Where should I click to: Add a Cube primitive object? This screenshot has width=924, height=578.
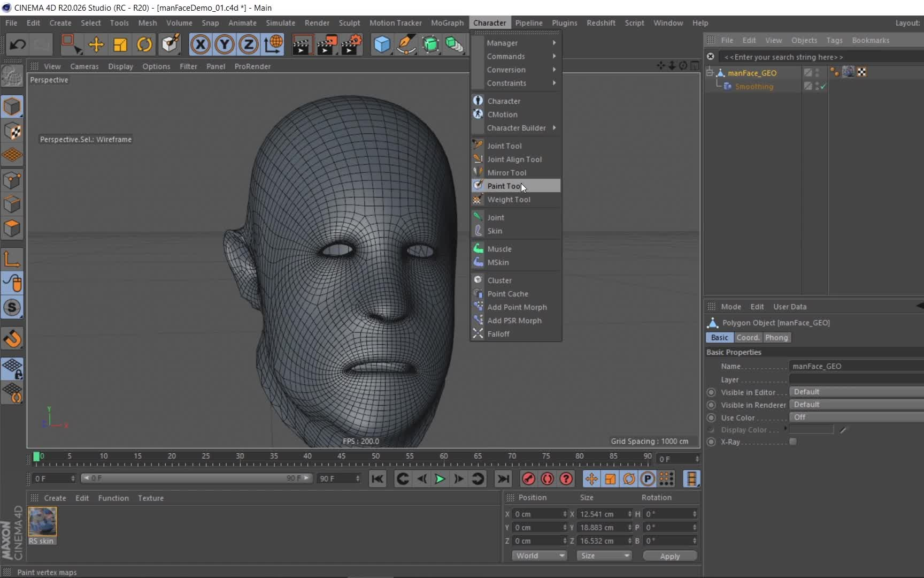pos(382,44)
